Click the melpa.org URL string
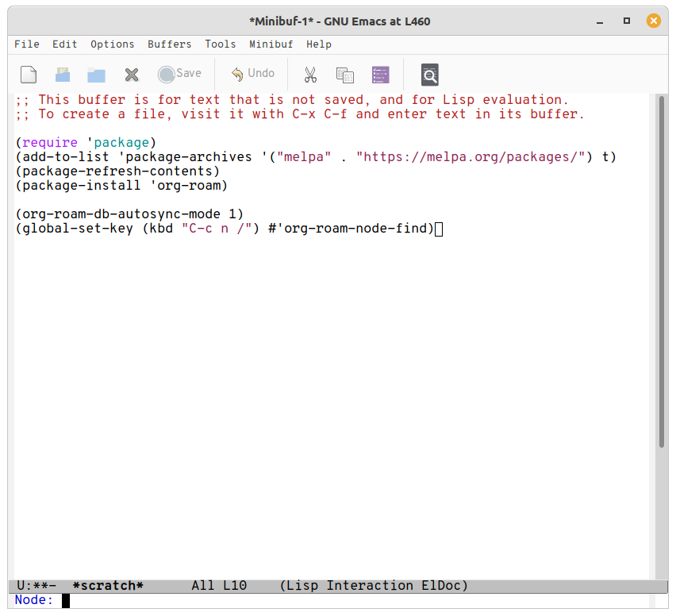 tap(471, 156)
